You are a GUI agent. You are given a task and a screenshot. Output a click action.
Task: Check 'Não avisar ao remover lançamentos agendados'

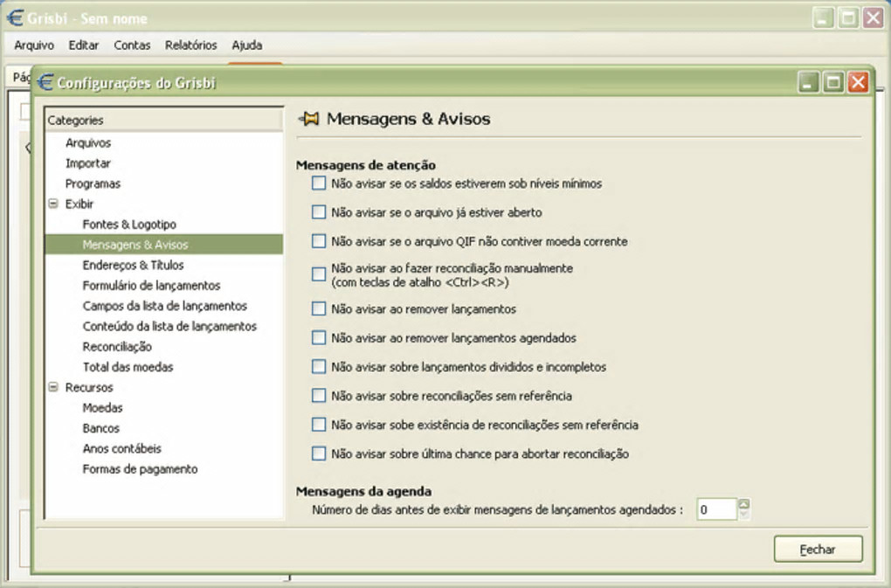[x=319, y=337]
